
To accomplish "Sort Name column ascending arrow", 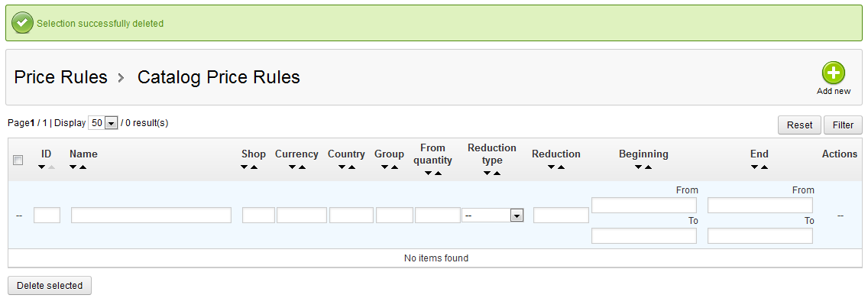I will 83,167.
